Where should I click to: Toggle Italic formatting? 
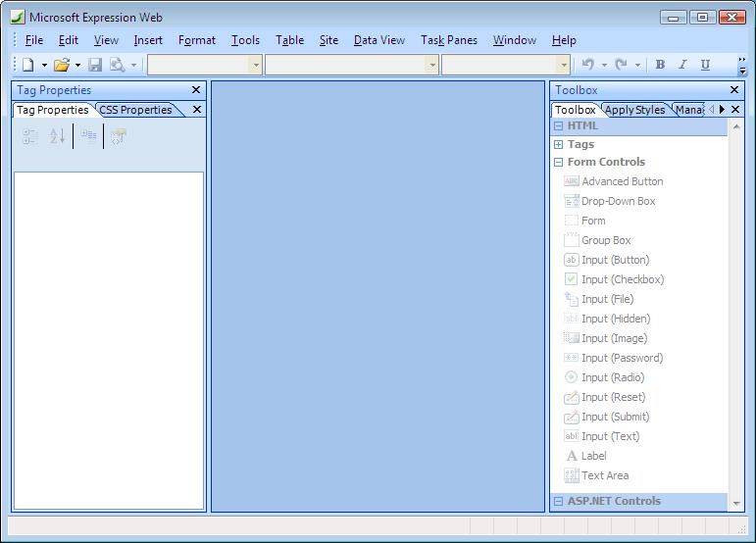[682, 65]
